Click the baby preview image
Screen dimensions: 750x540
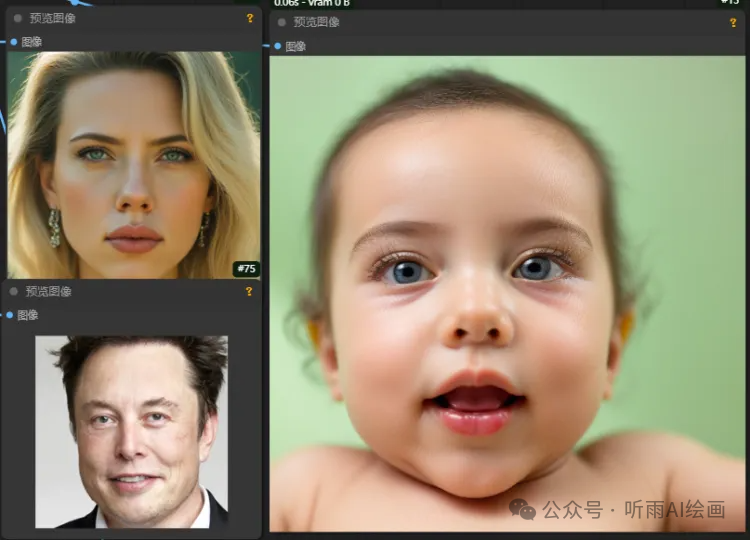[507, 294]
